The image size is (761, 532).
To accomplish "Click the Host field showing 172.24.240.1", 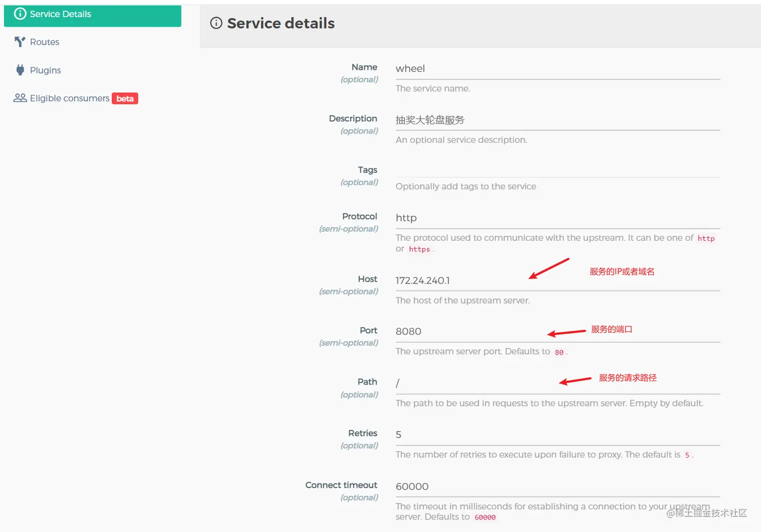I will coord(558,281).
